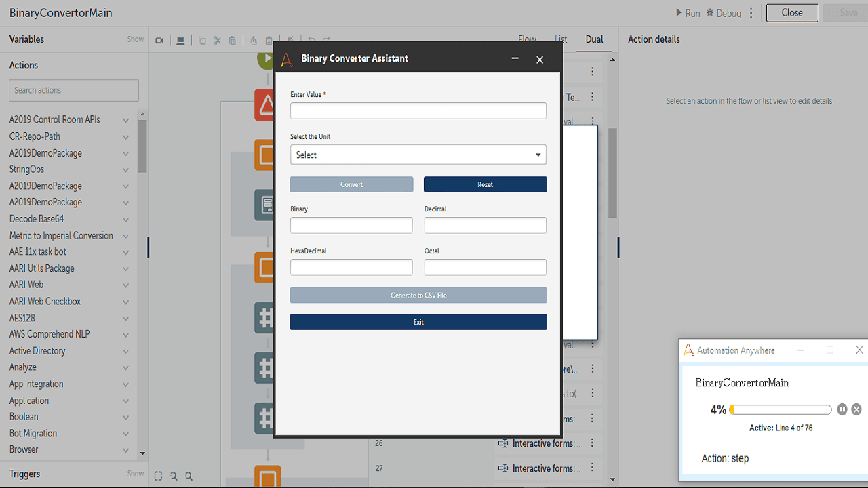Click the Convert button

point(351,184)
